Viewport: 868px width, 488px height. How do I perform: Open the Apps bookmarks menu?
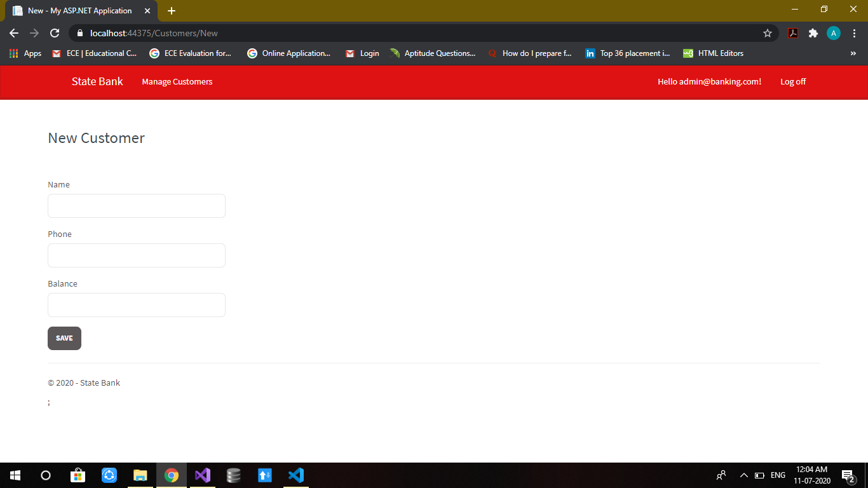point(25,53)
